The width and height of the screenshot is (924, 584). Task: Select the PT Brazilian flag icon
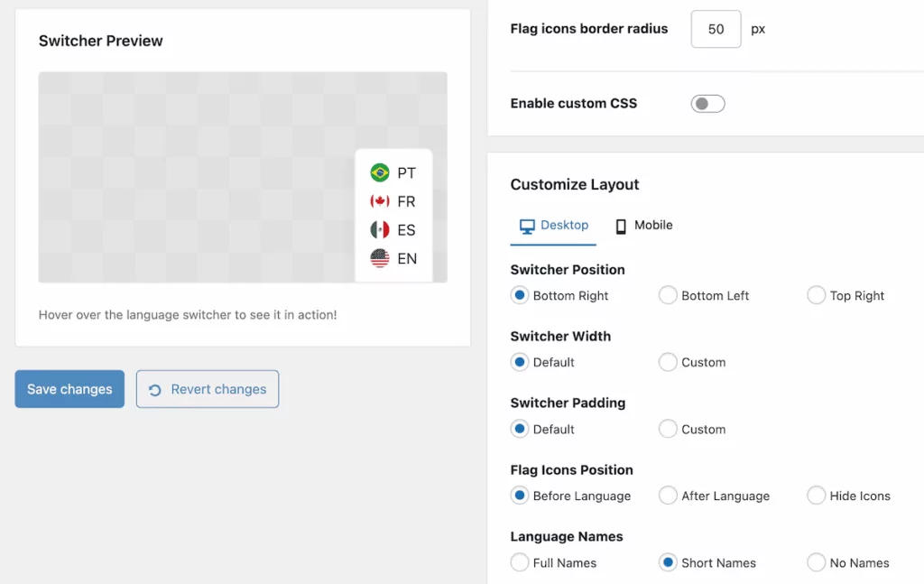(x=381, y=172)
